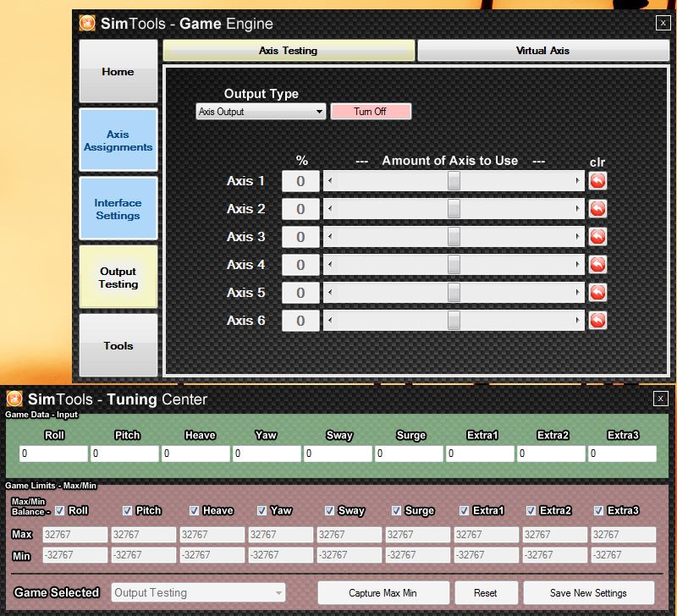Viewport: 677px width, 616px height.
Task: Clear Axis 4 using its red arrow icon
Action: (597, 265)
